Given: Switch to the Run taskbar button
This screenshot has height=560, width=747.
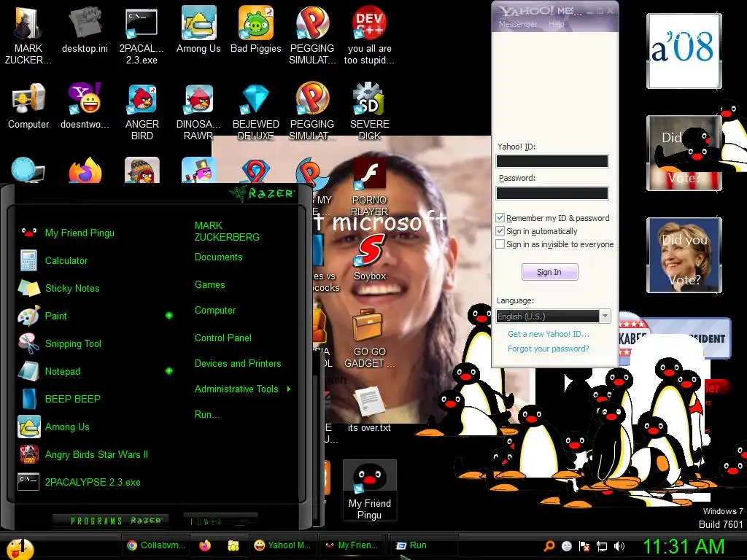Looking at the screenshot, I should point(423,545).
